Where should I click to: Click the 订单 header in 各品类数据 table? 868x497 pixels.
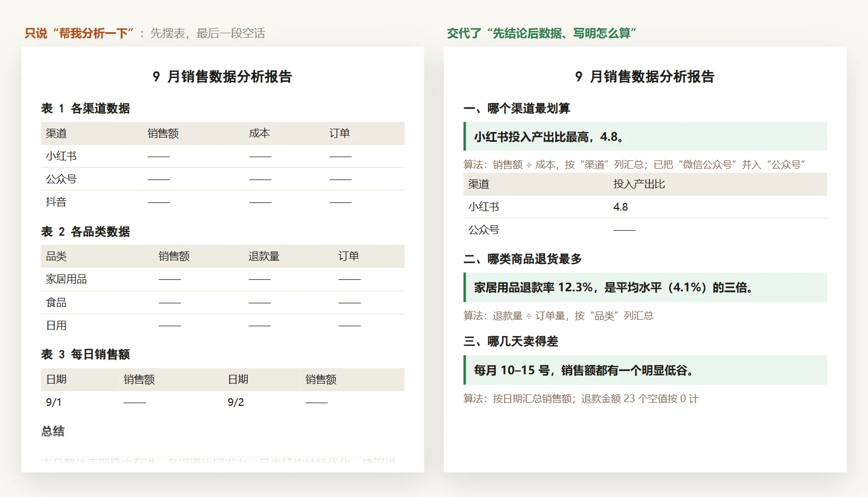(349, 256)
